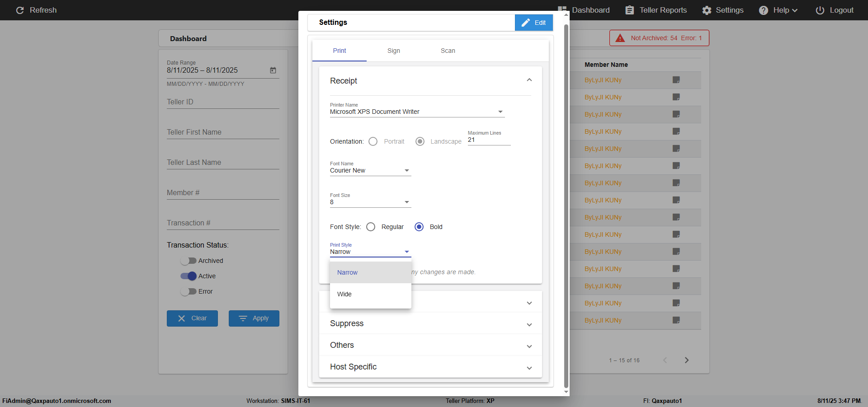Viewport: 868px width, 407px height.
Task: Expand the Host Specific section
Action: point(430,367)
